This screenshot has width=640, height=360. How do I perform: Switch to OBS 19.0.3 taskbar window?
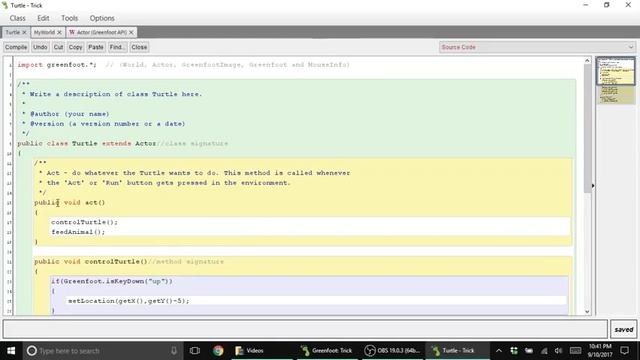click(393, 351)
